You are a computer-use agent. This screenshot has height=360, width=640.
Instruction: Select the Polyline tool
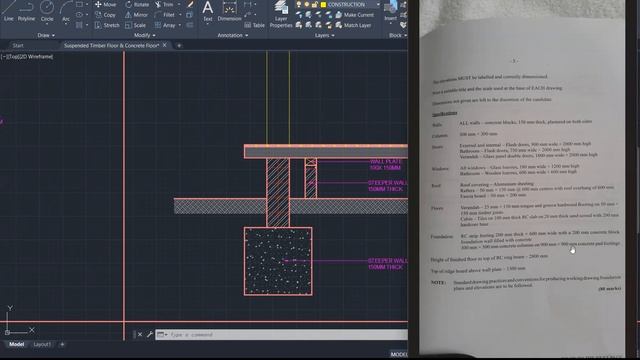tap(26, 10)
